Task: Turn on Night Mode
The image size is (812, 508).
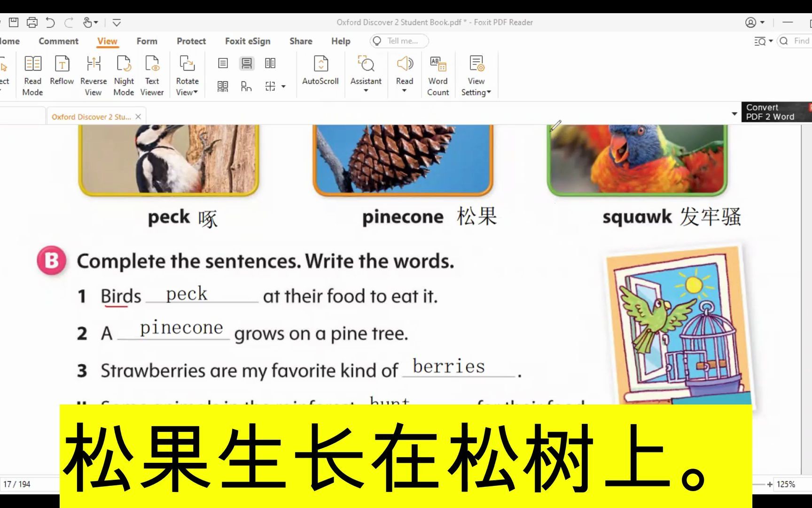Action: click(124, 74)
